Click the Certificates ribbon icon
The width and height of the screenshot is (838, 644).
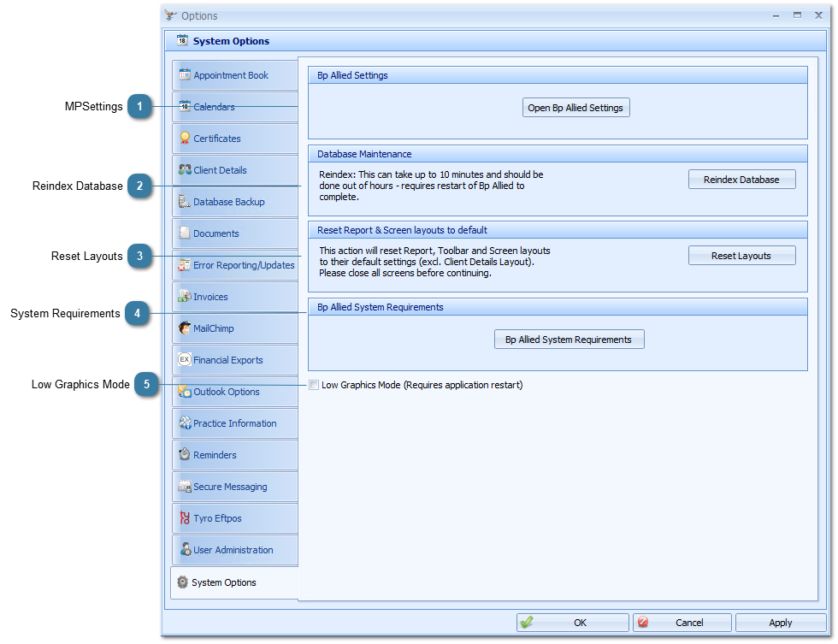coord(185,138)
